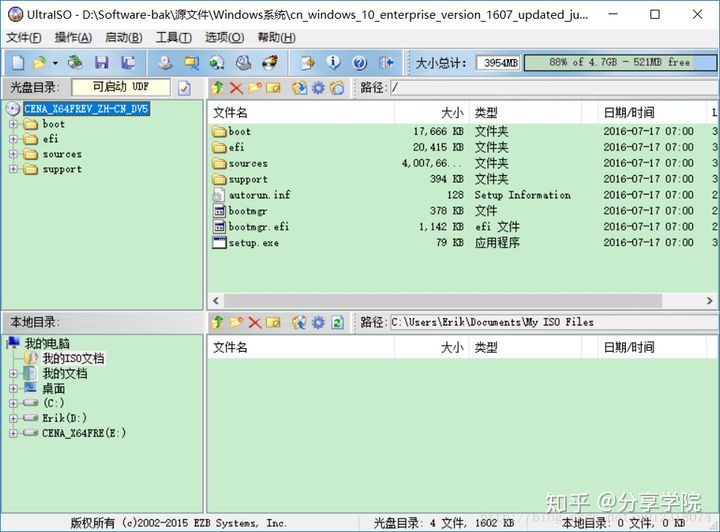
Task: Click the New file toolbar icon
Action: [18, 62]
